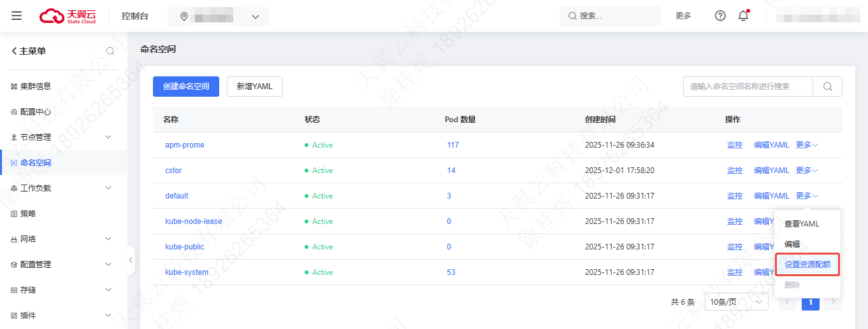Click the 新增YAML button
The image size is (868, 329).
click(254, 87)
